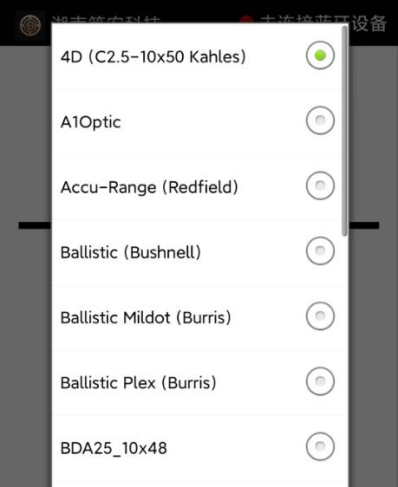The width and height of the screenshot is (398, 487).
Task: Click the Bluetooth device status text
Action: (323, 19)
